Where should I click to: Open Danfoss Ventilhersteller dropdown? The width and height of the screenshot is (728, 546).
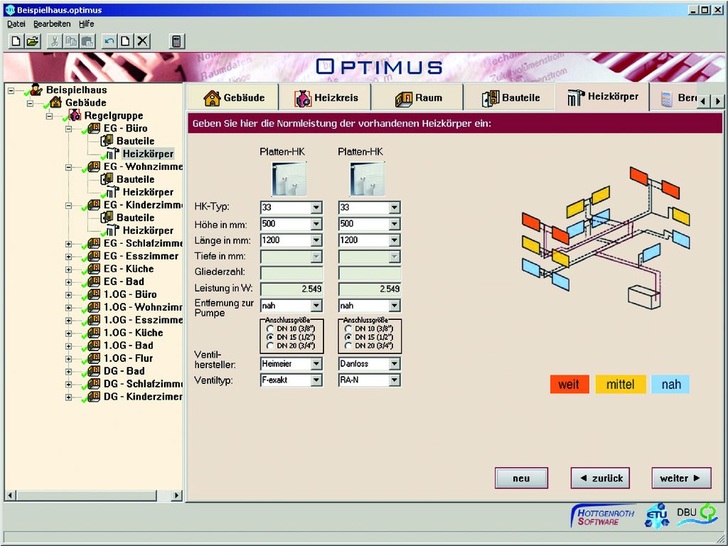point(394,364)
